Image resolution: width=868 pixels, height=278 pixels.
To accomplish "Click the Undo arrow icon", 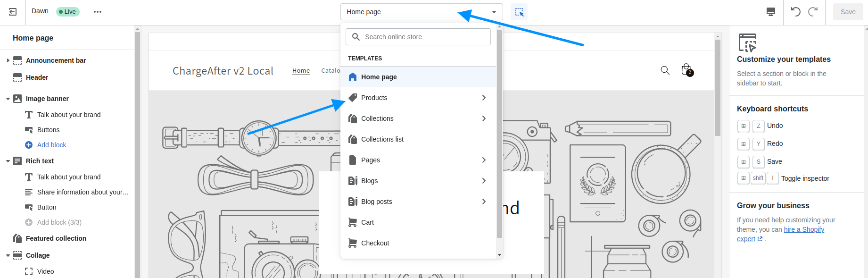I will [796, 12].
